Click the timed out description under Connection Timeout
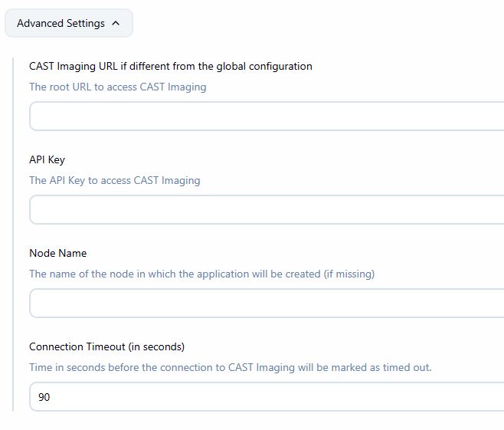 pyautogui.click(x=230, y=367)
